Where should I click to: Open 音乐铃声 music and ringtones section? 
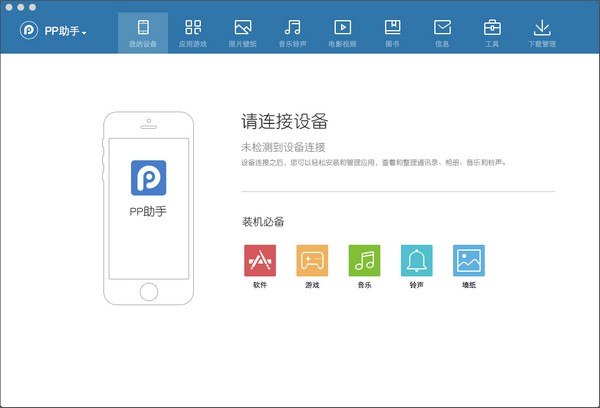click(x=292, y=32)
